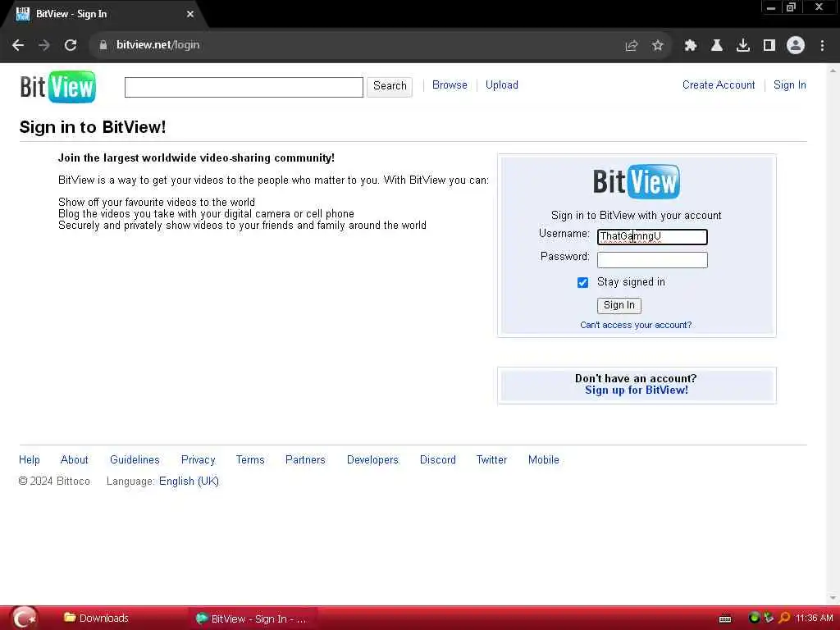The height and width of the screenshot is (630, 840).
Task: Click the BitView logo in page header
Action: pos(58,87)
